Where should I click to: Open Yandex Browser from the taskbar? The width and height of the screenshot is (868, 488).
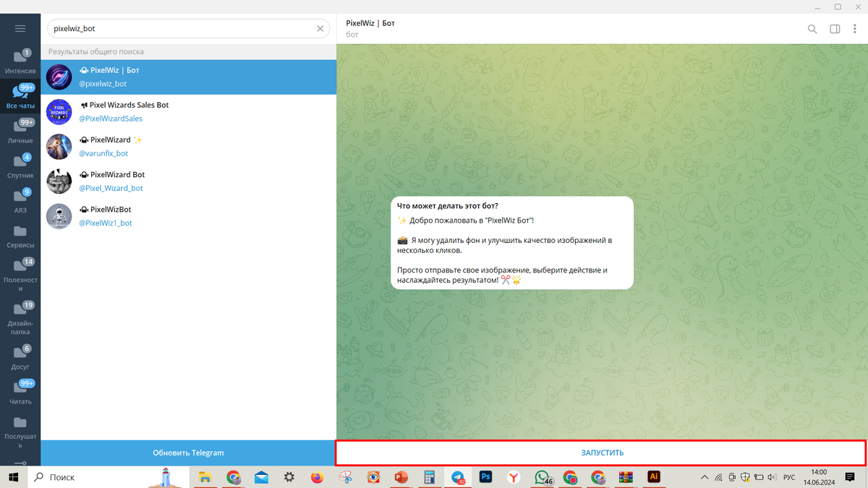(514, 477)
